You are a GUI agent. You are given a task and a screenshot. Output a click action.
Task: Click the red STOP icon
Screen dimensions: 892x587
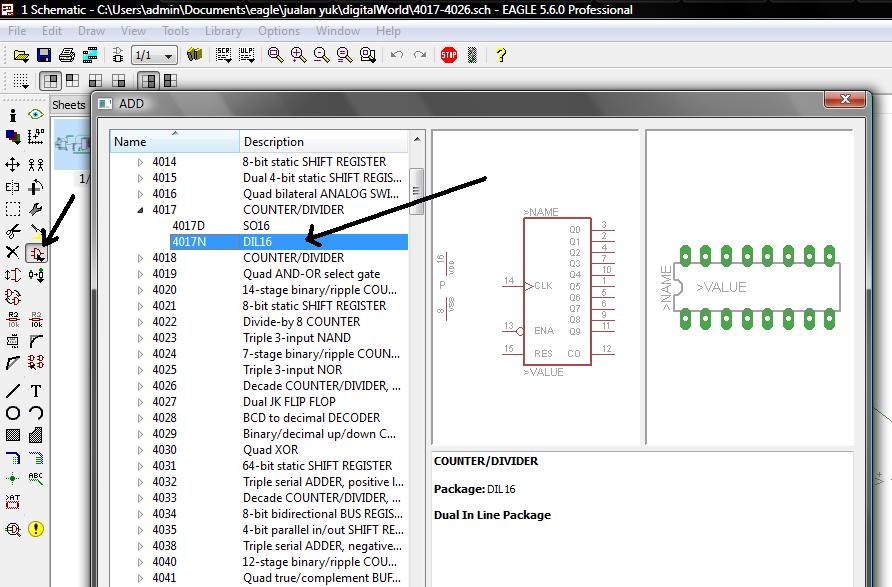point(448,55)
